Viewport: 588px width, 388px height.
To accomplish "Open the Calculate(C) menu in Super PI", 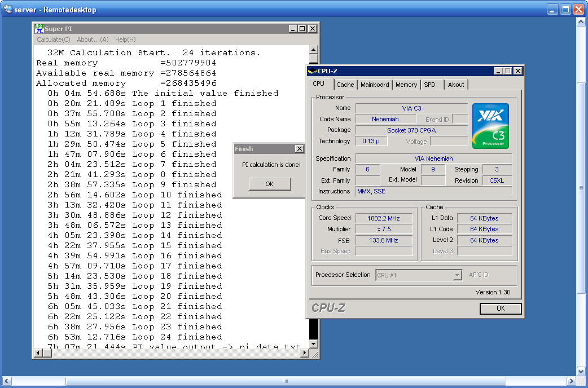I will [53, 39].
